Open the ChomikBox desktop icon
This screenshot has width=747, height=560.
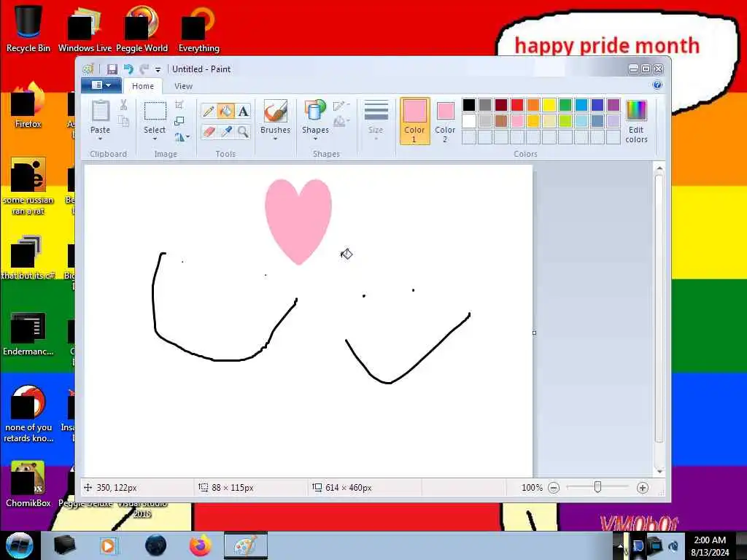28,484
